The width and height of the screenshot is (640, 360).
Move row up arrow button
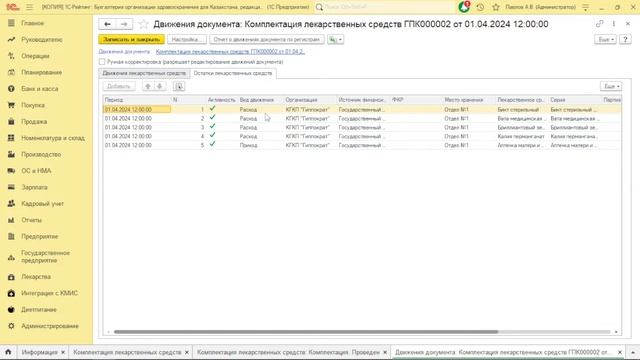coord(148,86)
